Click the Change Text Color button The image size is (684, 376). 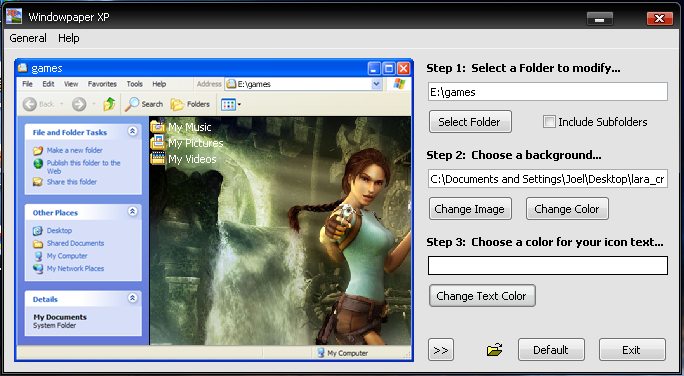pos(482,296)
